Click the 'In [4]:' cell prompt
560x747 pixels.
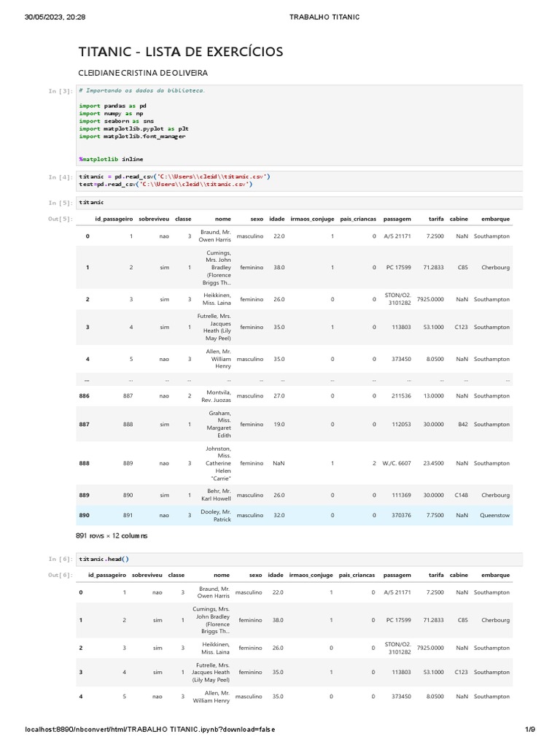(61, 177)
